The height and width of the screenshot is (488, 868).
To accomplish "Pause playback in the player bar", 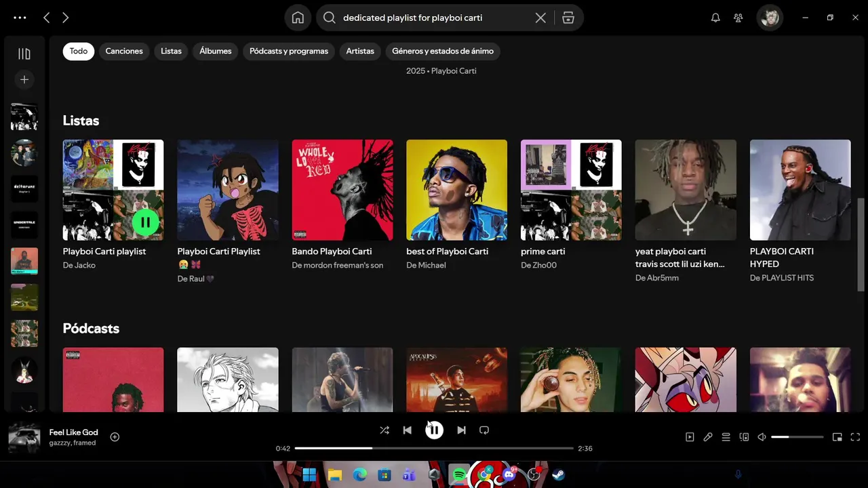I will click(x=434, y=430).
